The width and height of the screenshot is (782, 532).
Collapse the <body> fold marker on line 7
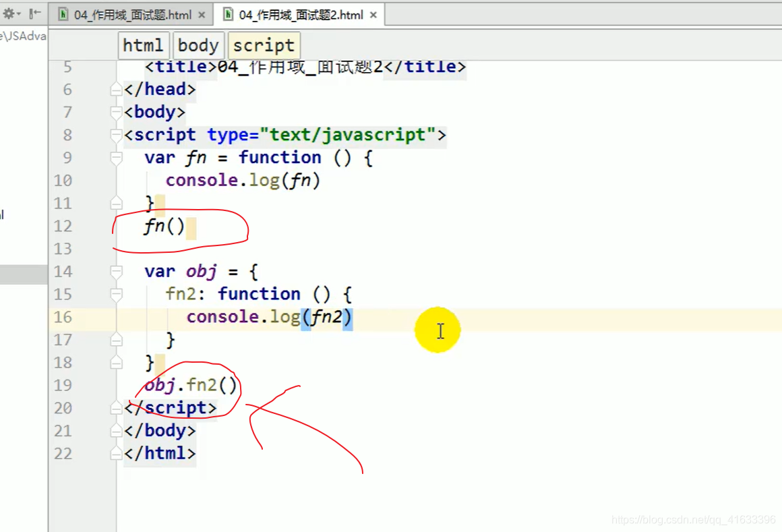[x=116, y=112]
